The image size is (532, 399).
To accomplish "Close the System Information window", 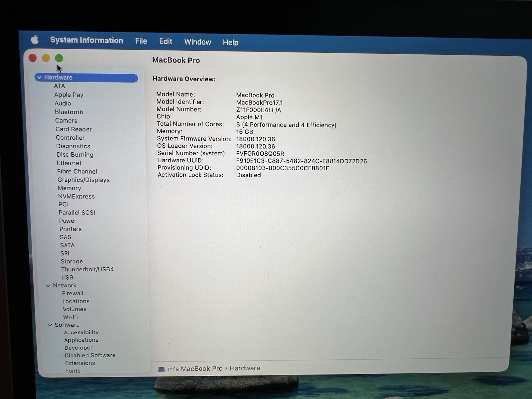I will [33, 58].
